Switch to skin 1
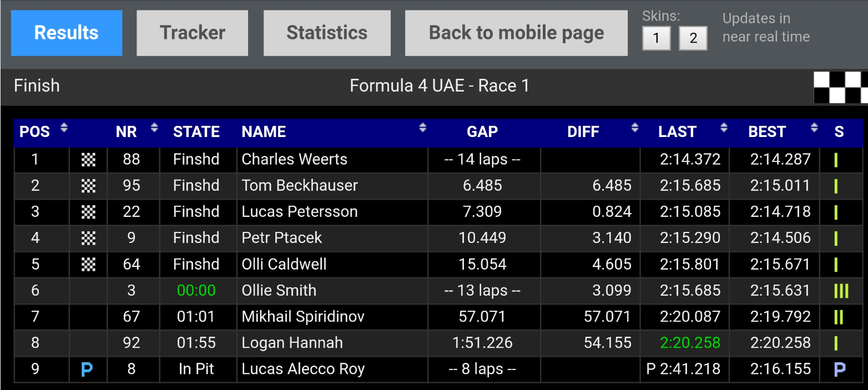 656,38
